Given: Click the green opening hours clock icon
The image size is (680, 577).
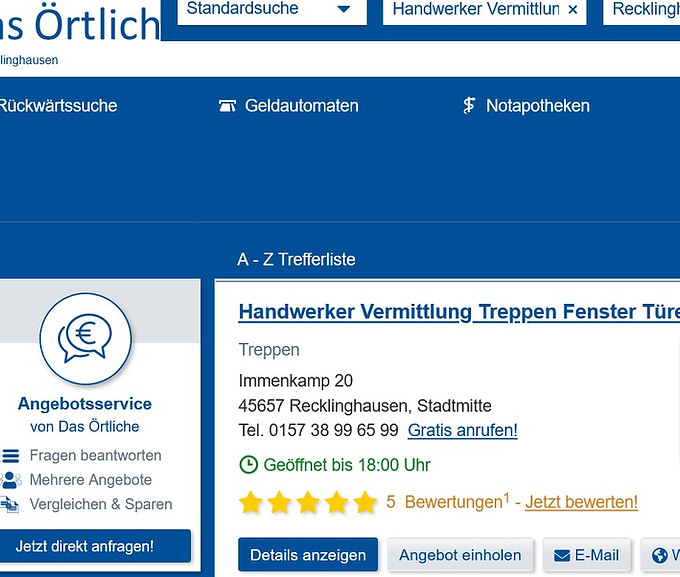Looking at the screenshot, I should (248, 465).
